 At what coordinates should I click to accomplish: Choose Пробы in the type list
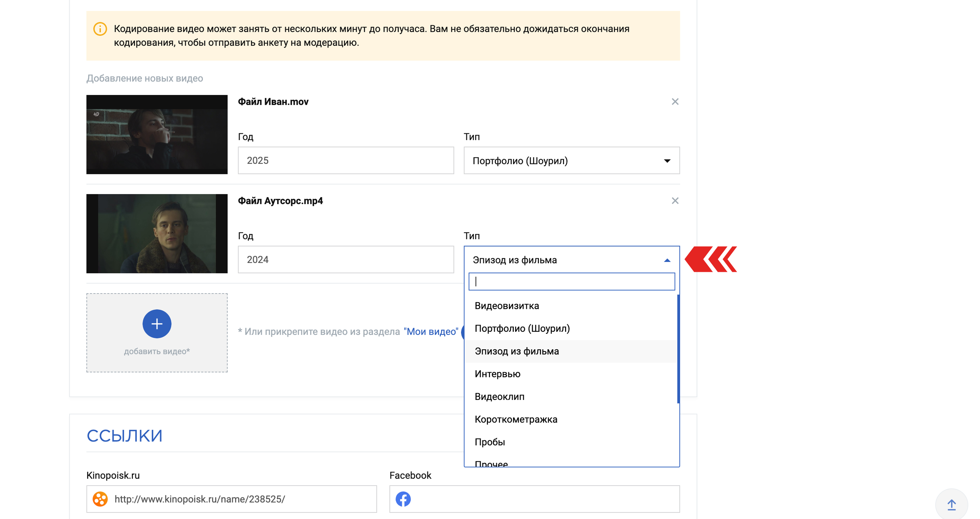click(x=490, y=442)
